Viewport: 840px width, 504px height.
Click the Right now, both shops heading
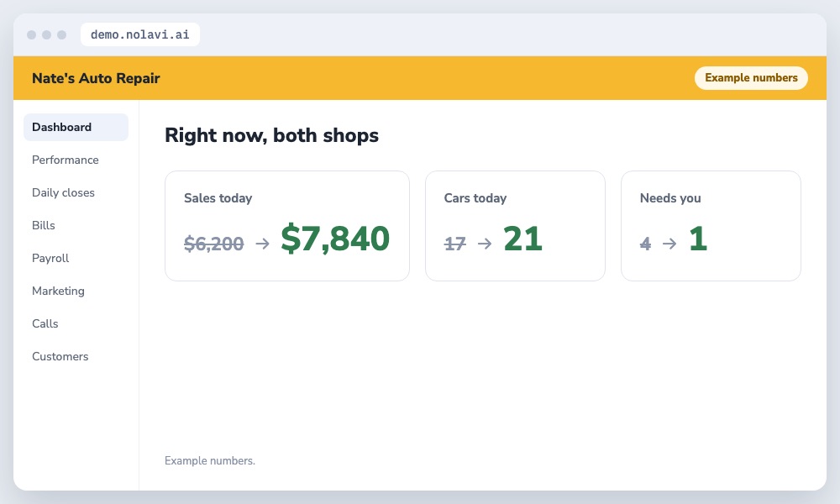point(271,135)
